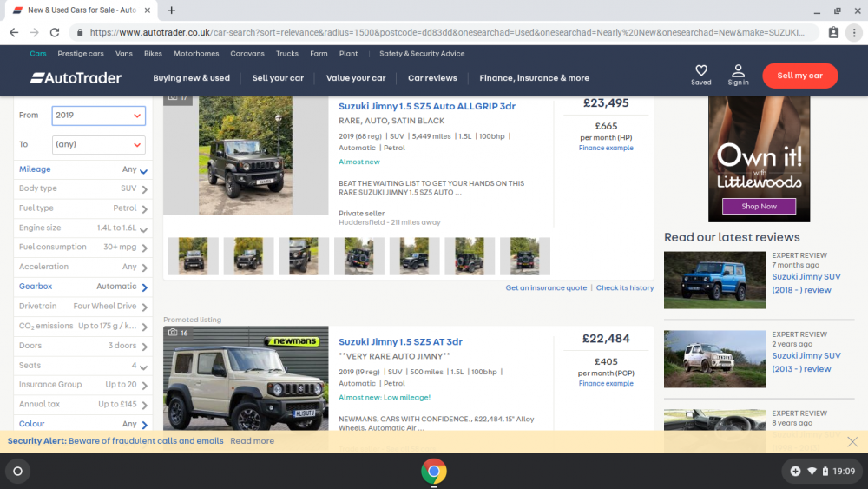
Task: Click the red Sell my car button
Action: pyautogui.click(x=800, y=76)
